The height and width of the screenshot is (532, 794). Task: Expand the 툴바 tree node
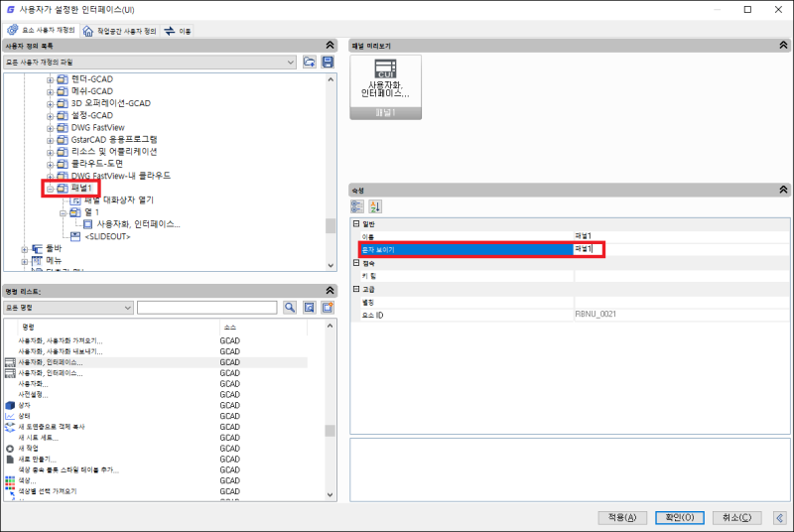(24, 249)
